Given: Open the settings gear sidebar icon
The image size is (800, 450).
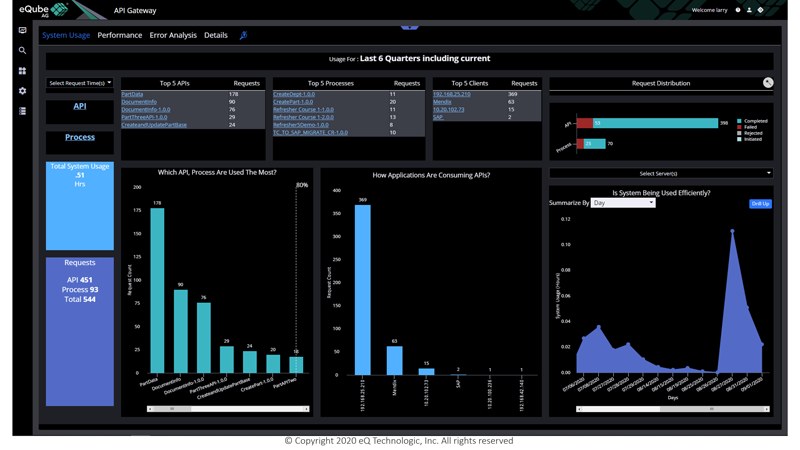Looking at the screenshot, I should pyautogui.click(x=22, y=91).
